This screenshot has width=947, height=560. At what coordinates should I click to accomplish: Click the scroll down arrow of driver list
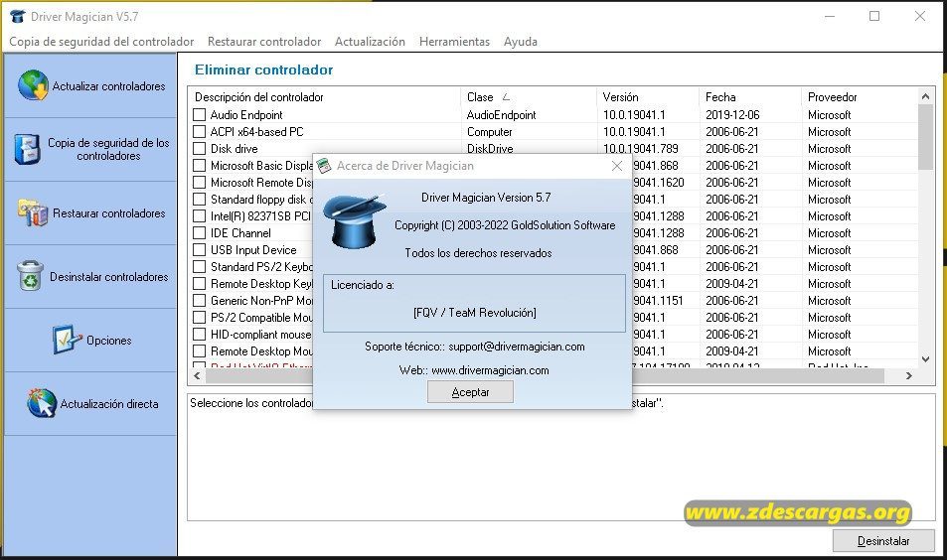tap(925, 359)
